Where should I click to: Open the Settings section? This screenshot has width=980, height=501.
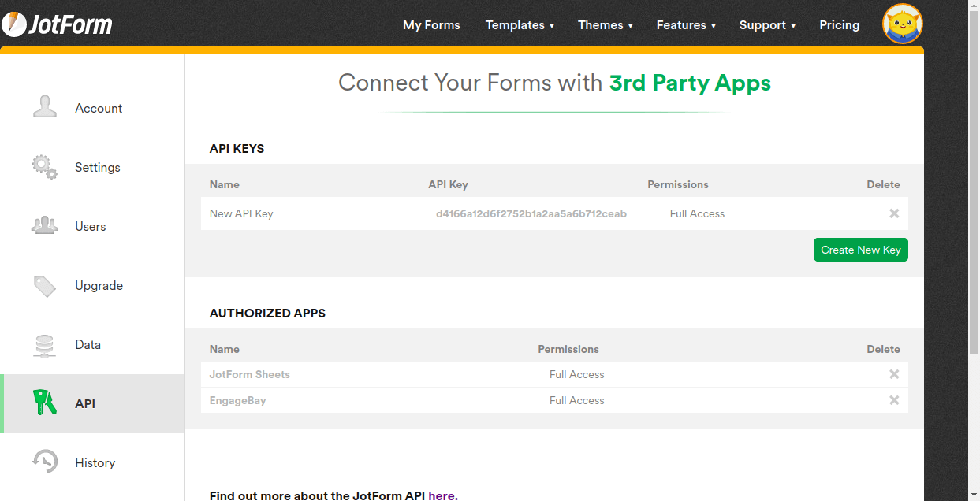98,167
